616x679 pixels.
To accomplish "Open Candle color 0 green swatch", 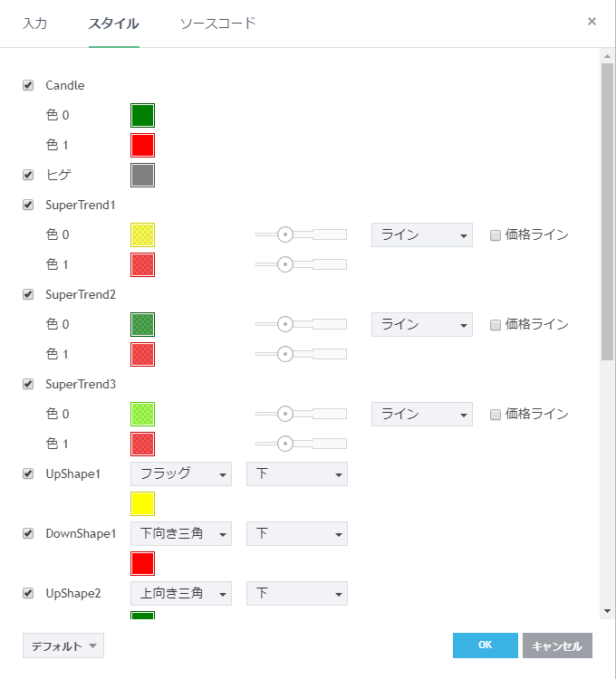I will point(142,115).
